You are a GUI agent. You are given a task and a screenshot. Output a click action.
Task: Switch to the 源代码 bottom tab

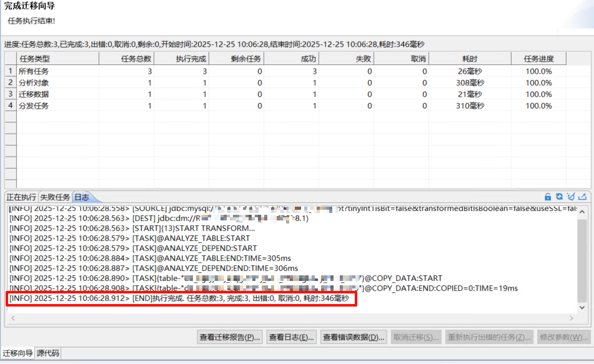48,353
